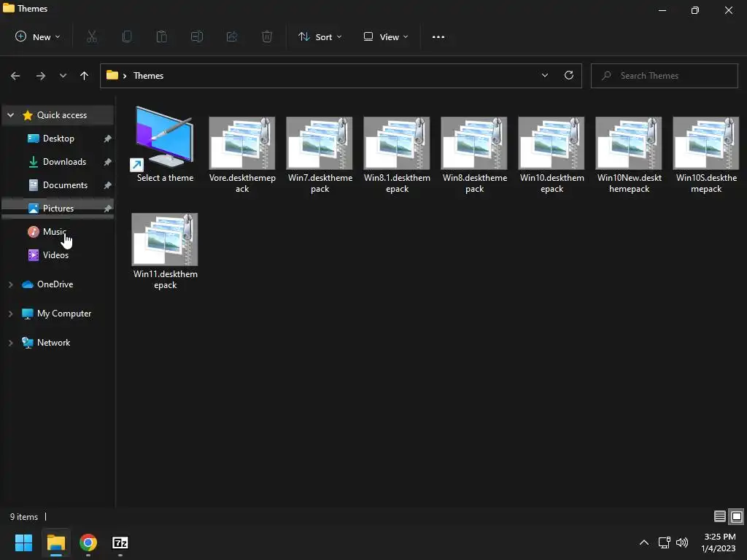Select Network in navigation pane
Viewport: 747px width, 560px height.
coord(53,343)
